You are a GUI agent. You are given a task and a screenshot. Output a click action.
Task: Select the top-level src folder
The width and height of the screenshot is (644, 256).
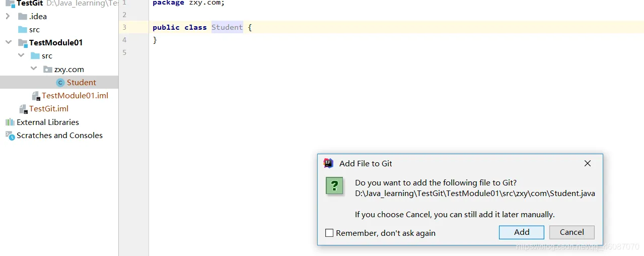34,30
